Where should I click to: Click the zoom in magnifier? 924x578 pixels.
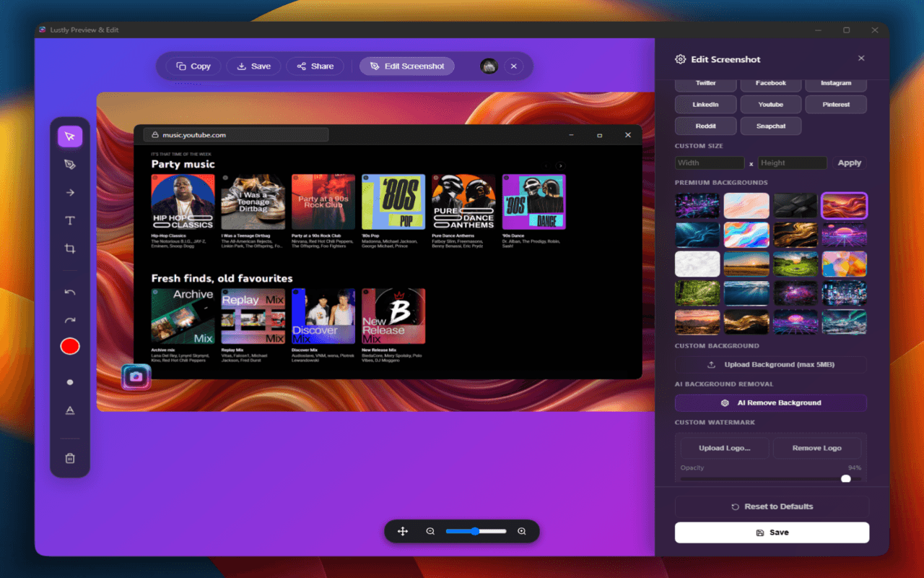pos(522,531)
